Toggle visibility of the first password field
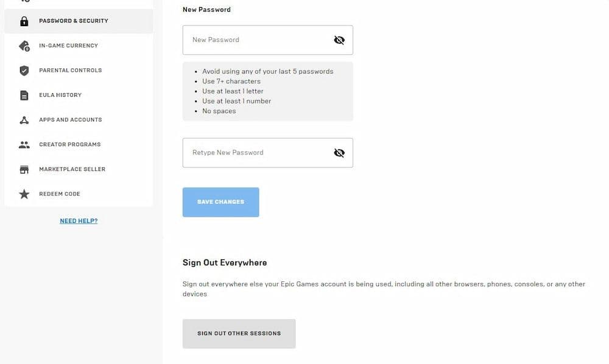The width and height of the screenshot is (609, 364). (x=339, y=40)
